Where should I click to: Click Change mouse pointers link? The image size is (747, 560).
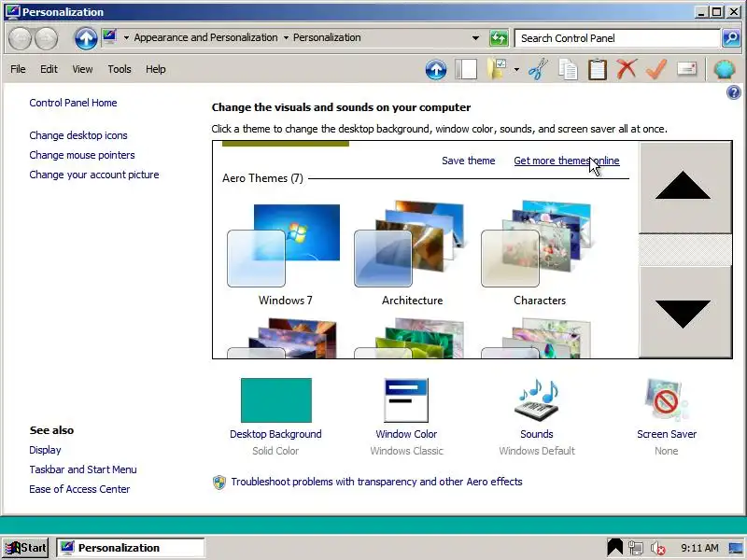(82, 155)
